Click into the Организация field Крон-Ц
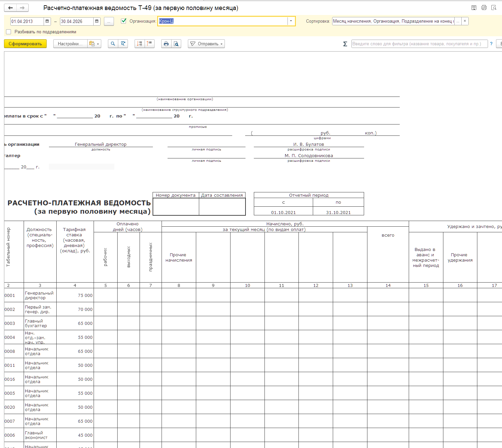Screen dimensions: 502x448 click(223, 21)
